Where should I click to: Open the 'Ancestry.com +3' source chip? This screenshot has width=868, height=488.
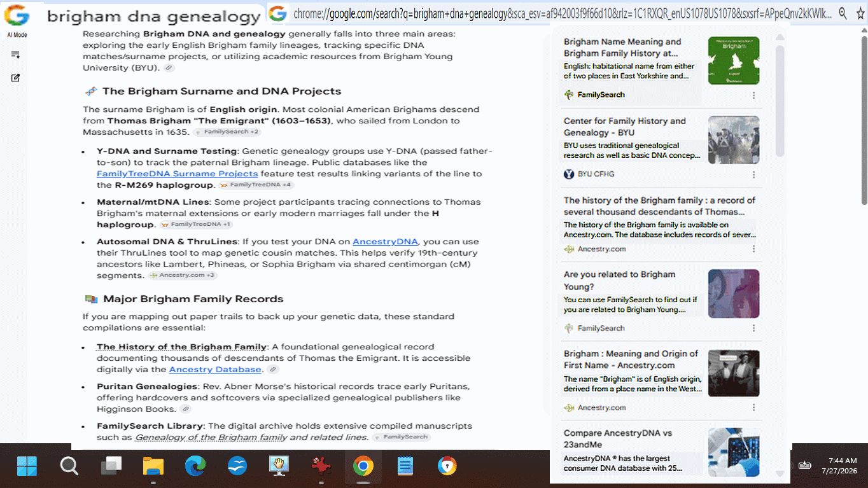(x=183, y=275)
